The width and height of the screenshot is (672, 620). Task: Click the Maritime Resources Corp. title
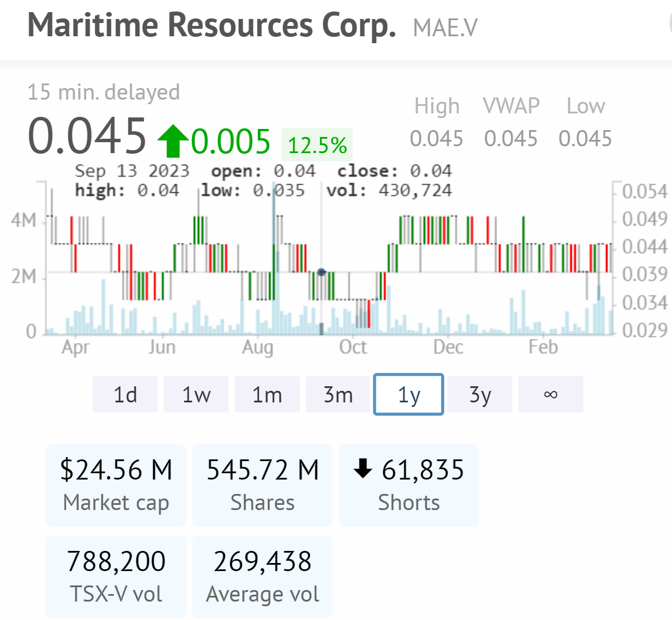[x=212, y=25]
